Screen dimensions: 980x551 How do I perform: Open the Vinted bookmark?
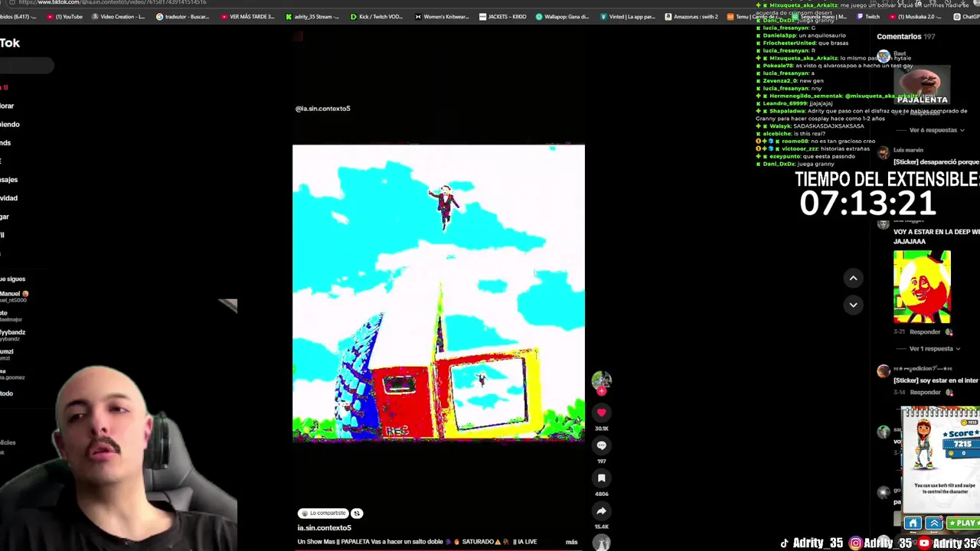(628, 17)
